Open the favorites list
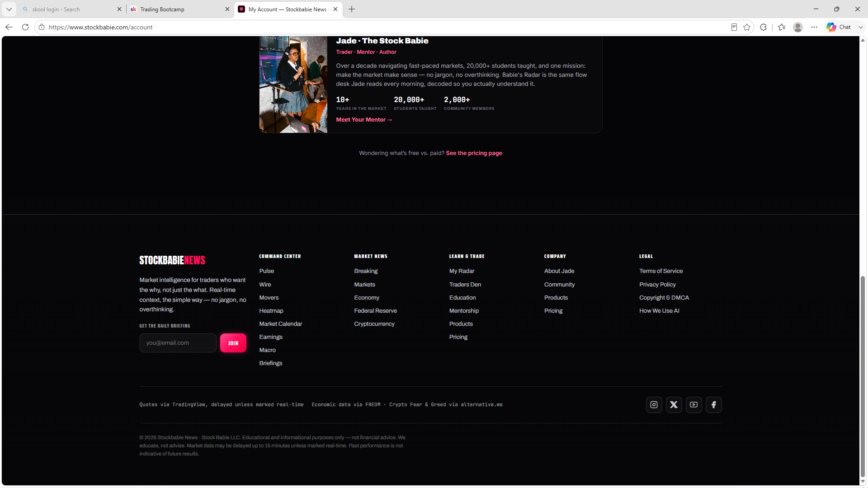868x488 pixels. pyautogui.click(x=782, y=27)
